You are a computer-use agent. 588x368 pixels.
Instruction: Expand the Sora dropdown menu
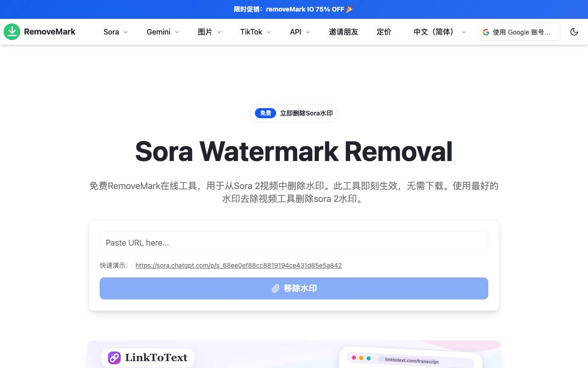pyautogui.click(x=115, y=32)
